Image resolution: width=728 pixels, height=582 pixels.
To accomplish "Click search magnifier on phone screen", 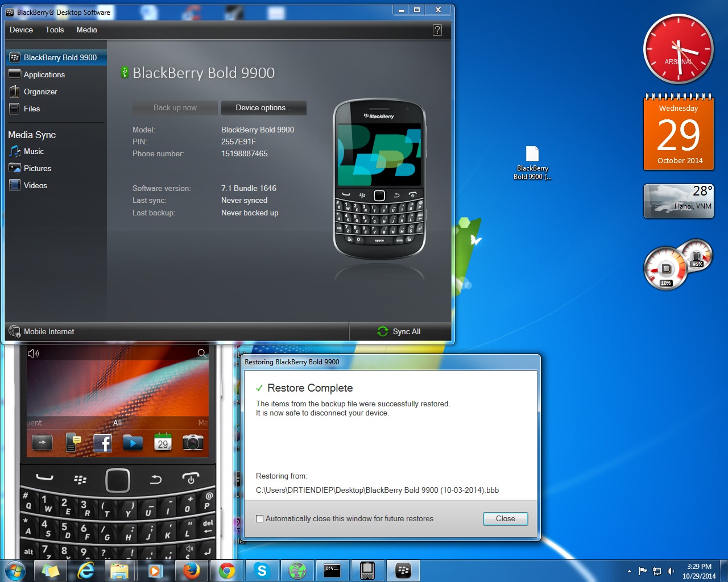I will click(x=201, y=353).
